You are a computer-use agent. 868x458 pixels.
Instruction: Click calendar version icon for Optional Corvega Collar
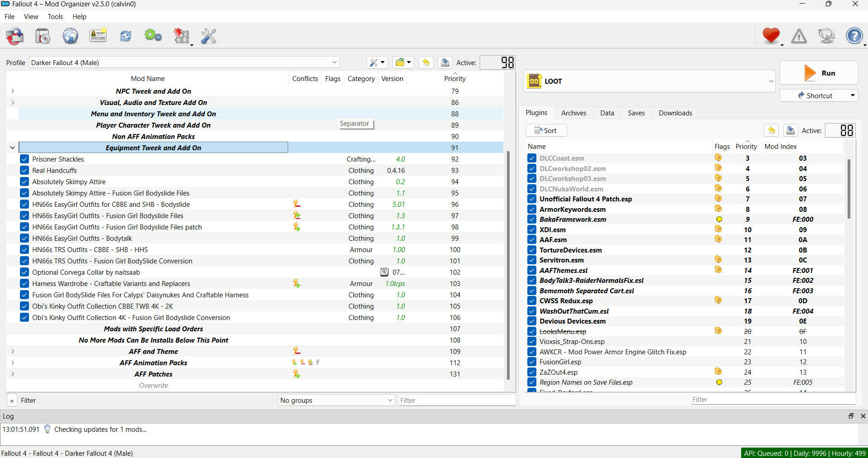tap(384, 272)
